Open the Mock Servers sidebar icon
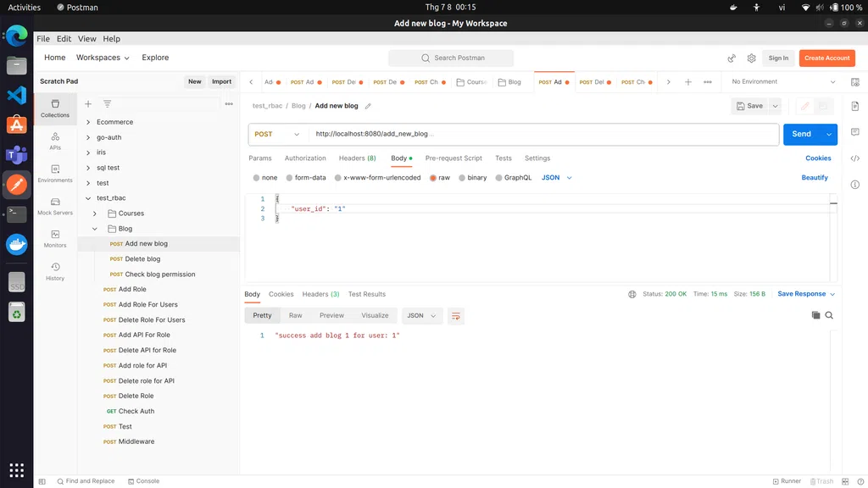The image size is (868, 488). tap(55, 206)
